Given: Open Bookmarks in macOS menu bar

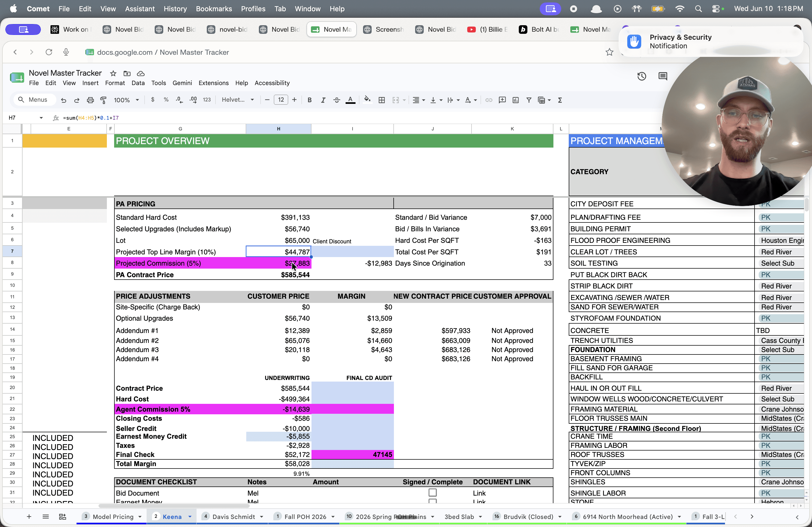Looking at the screenshot, I should pyautogui.click(x=213, y=9).
